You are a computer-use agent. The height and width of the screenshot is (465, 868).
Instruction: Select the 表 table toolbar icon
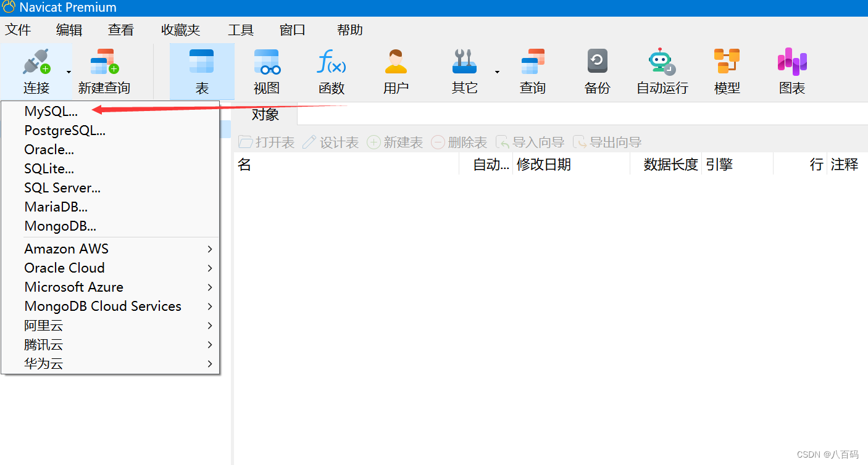pos(202,62)
